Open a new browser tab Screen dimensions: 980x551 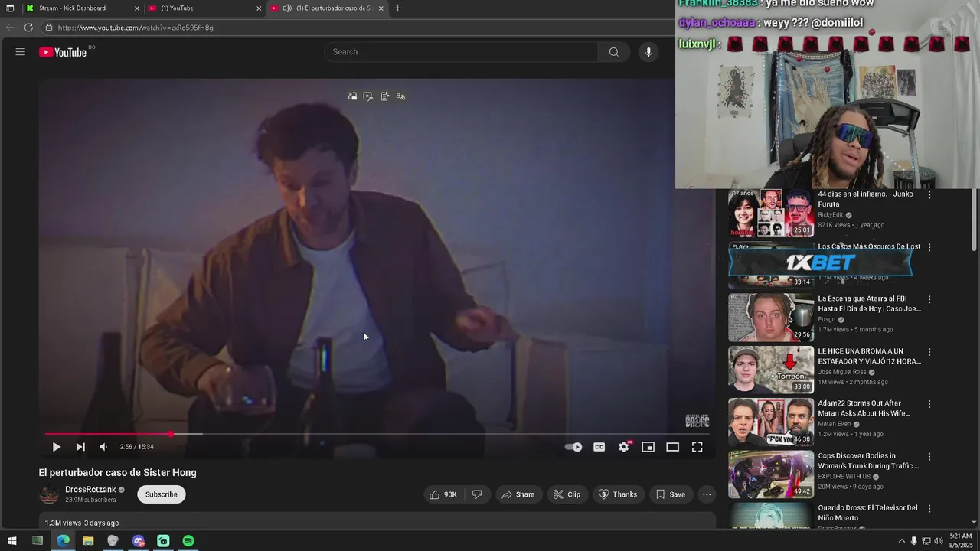click(397, 8)
